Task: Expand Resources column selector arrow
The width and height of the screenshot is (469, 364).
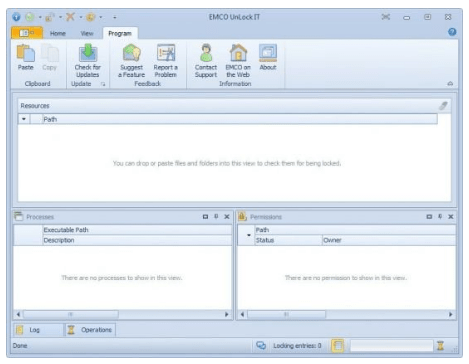Action: (24, 119)
